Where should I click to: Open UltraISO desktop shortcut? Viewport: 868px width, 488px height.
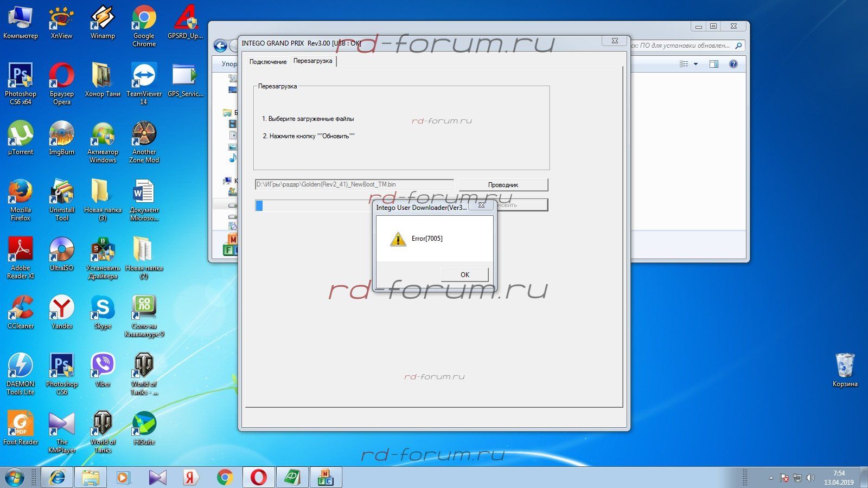click(x=61, y=254)
